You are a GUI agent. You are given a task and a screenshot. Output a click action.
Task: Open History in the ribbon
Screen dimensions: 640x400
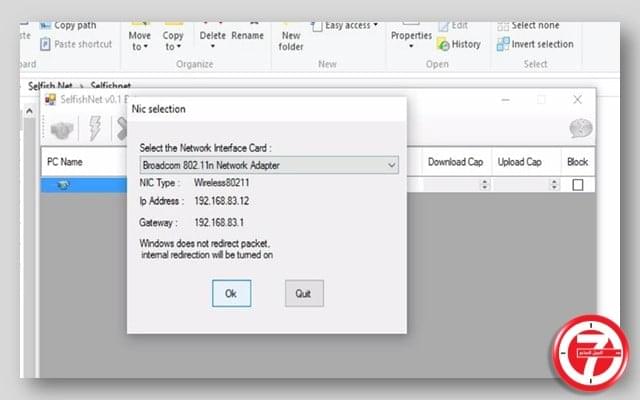pyautogui.click(x=459, y=44)
